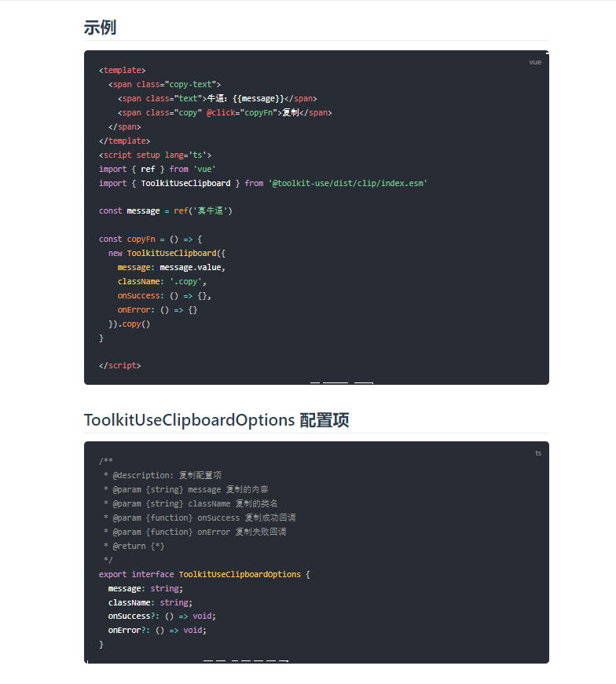Click the @param className 复制的类名 comment line
This screenshot has height=684, width=616.
(191, 503)
